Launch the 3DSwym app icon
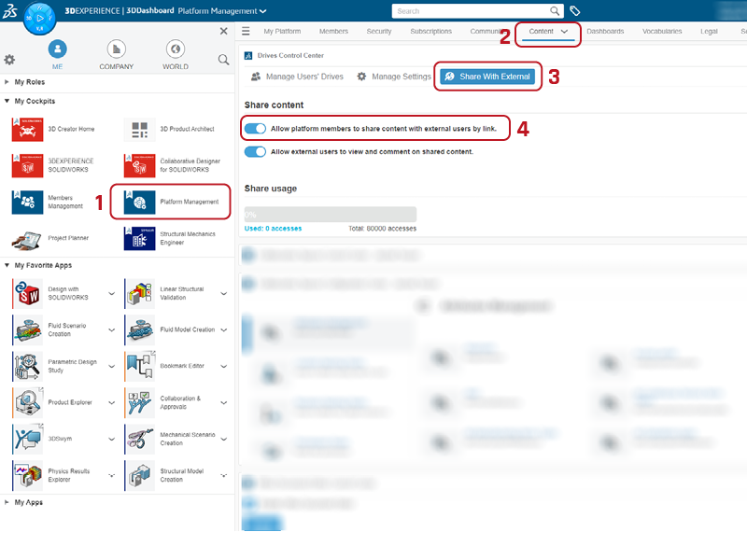747x560 pixels. pos(28,438)
